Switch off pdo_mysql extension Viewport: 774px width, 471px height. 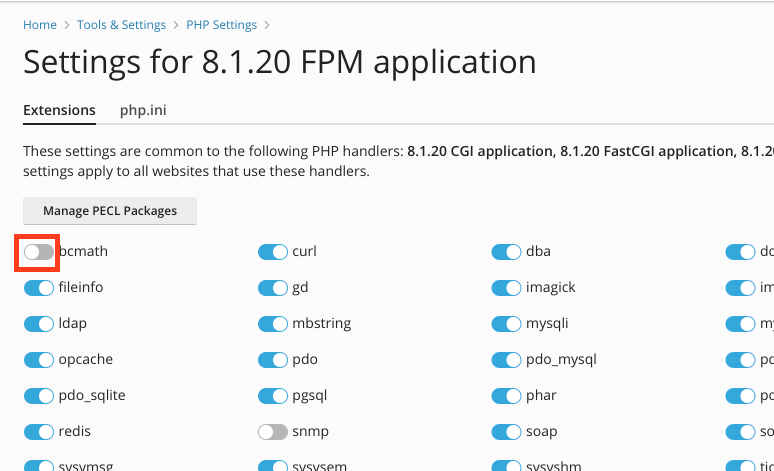tap(507, 360)
